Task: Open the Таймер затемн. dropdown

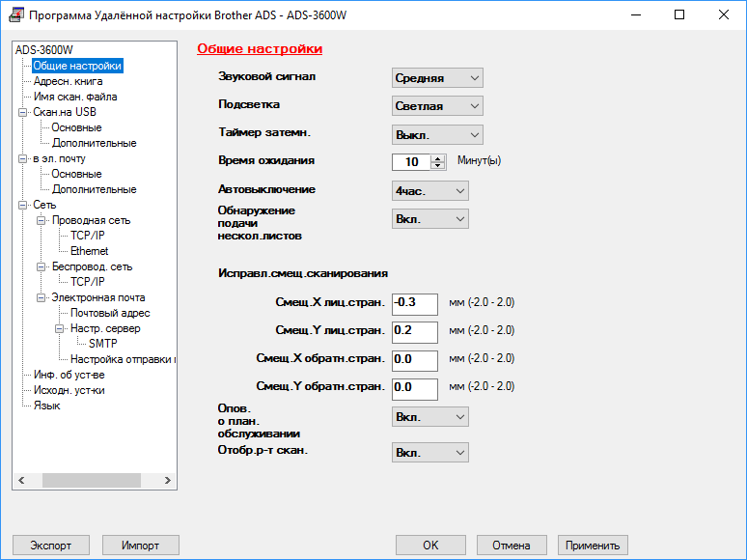Action: coord(437,135)
